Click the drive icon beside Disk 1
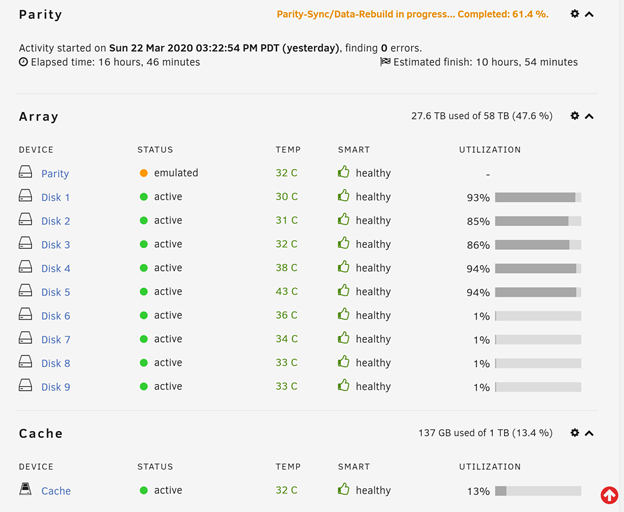The image size is (624, 512). 25,196
